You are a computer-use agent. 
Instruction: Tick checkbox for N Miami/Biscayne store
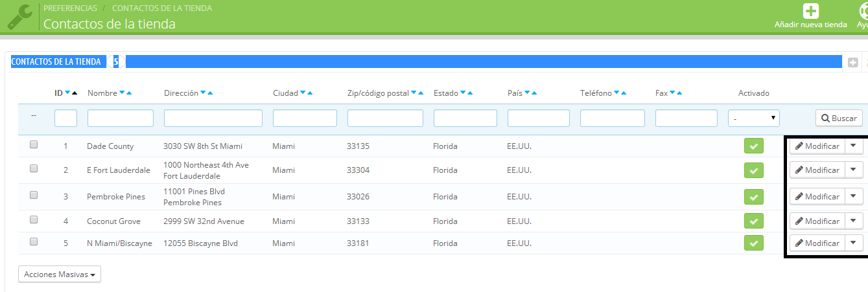tap(34, 241)
